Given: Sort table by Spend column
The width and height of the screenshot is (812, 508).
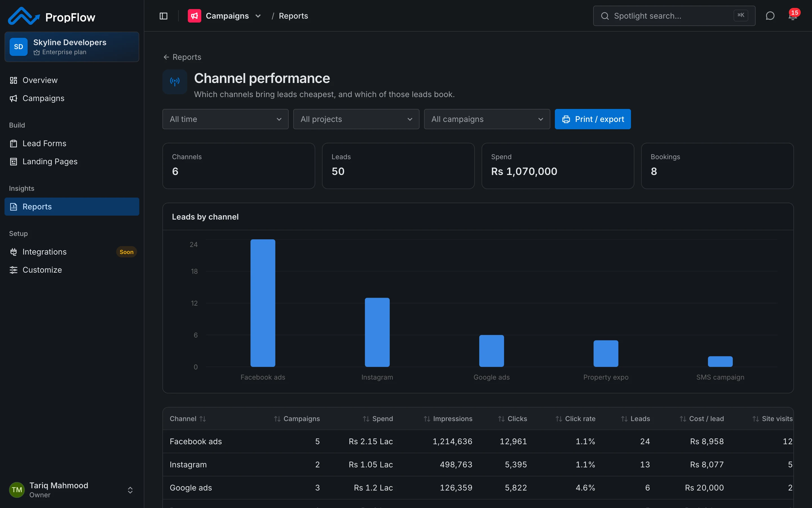Looking at the screenshot, I should (378, 419).
